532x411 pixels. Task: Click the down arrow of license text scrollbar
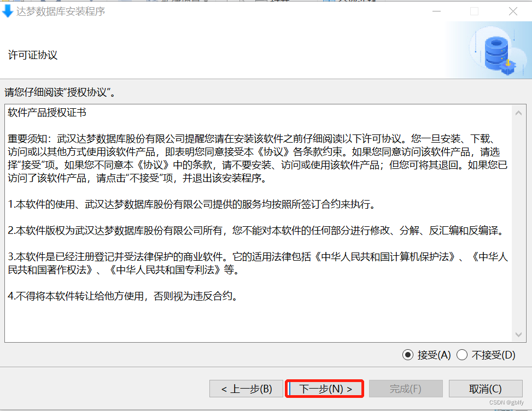[x=518, y=334]
